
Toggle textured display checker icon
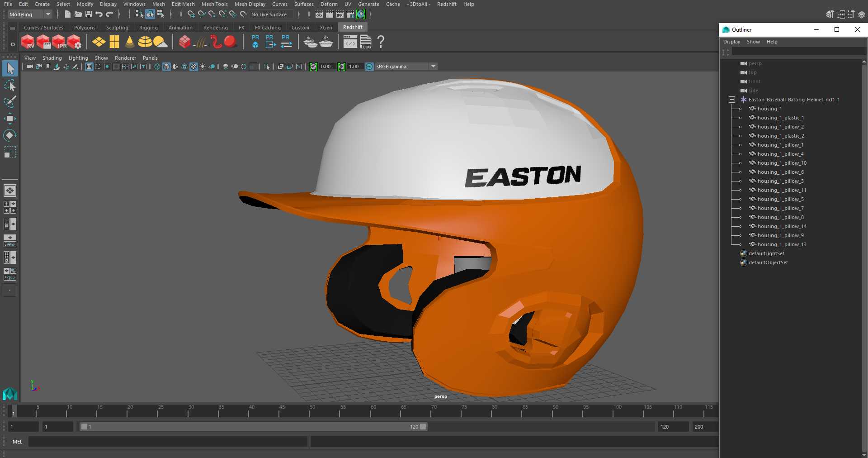click(x=193, y=67)
